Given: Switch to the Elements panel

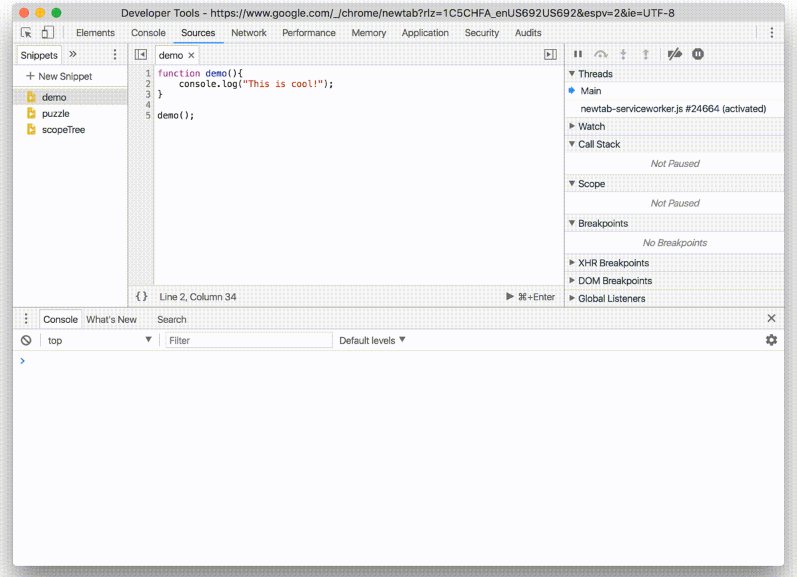Looking at the screenshot, I should 95,33.
